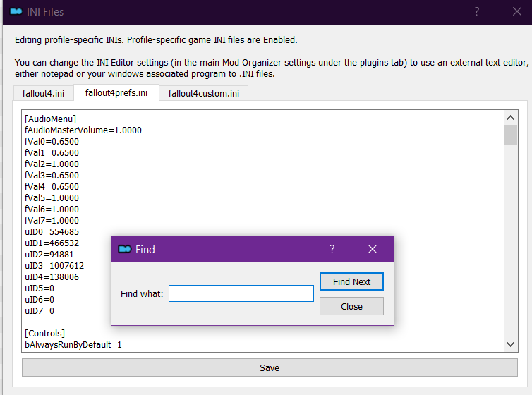Click the Save button
Image resolution: width=532 pixels, height=395 pixels.
(270, 367)
